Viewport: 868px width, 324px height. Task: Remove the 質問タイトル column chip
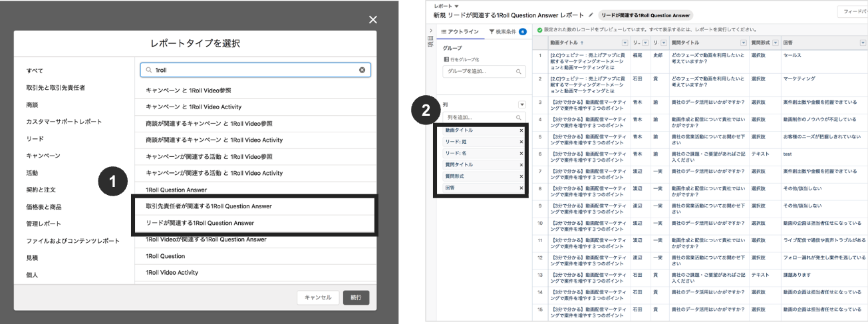click(x=521, y=164)
